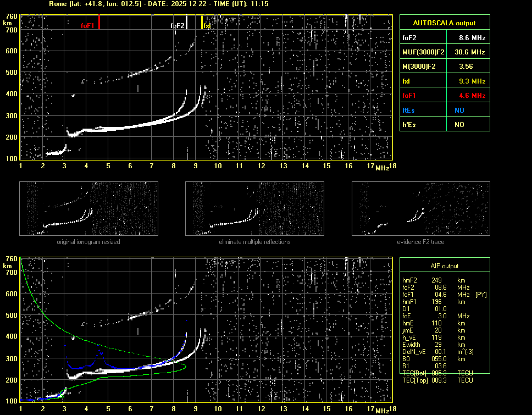
Task: Click the red foF1 marker on top ionogram
Action: click(x=99, y=23)
